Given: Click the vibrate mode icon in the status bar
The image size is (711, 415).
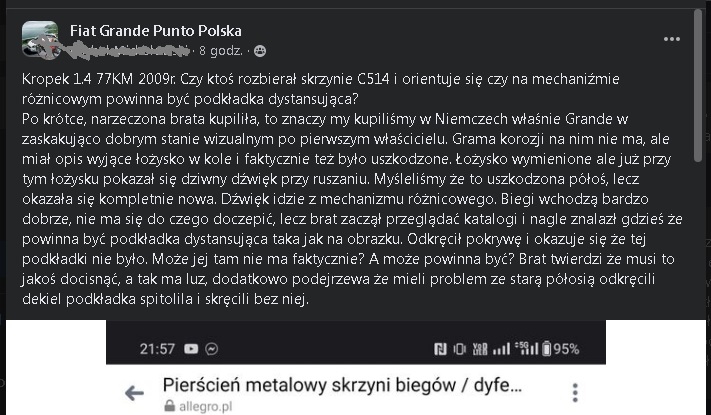Looking at the screenshot, I should pos(460,349).
